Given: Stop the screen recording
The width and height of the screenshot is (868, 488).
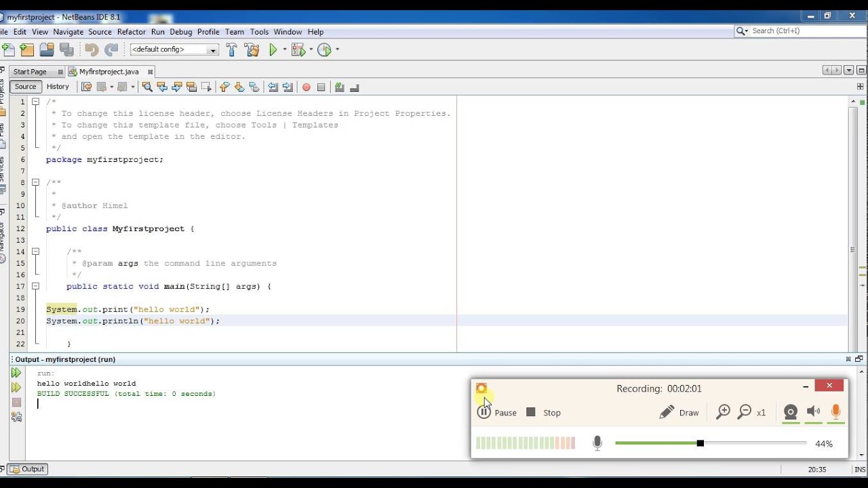Looking at the screenshot, I should (543, 412).
